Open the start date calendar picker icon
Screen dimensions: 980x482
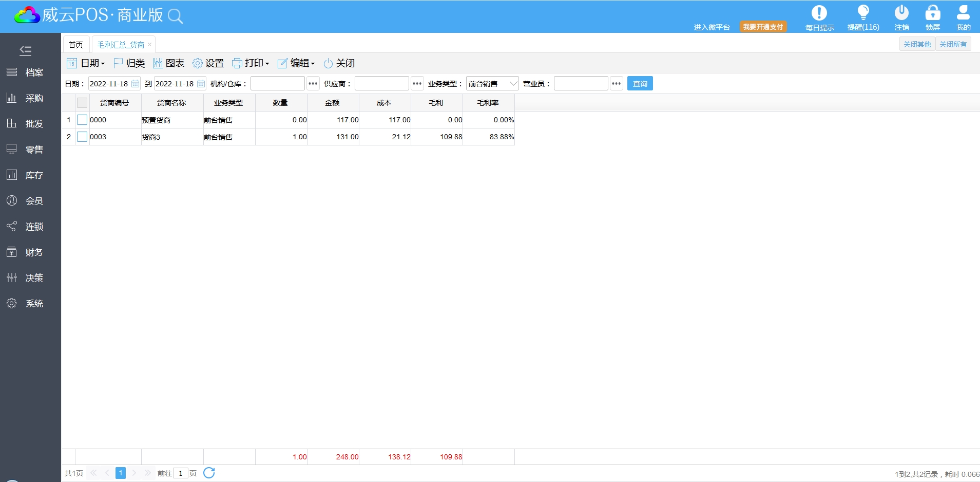pyautogui.click(x=135, y=84)
